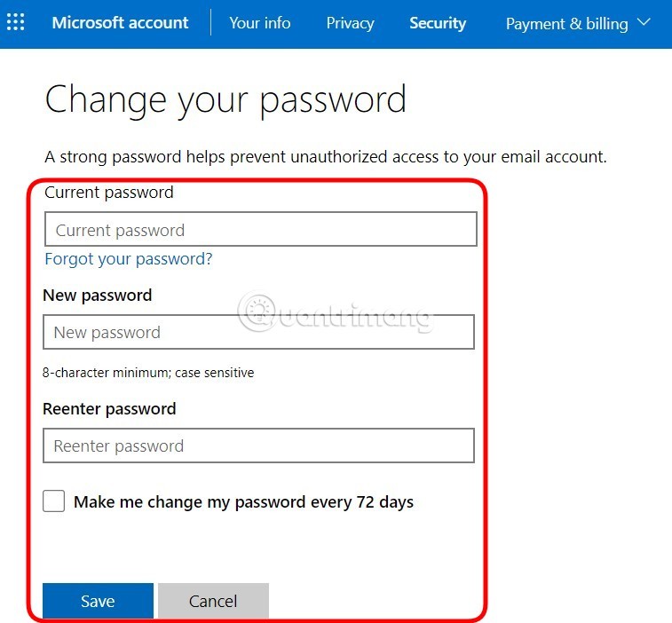Image resolution: width=672 pixels, height=623 pixels.
Task: Go to Microsoft account home link
Action: click(120, 23)
